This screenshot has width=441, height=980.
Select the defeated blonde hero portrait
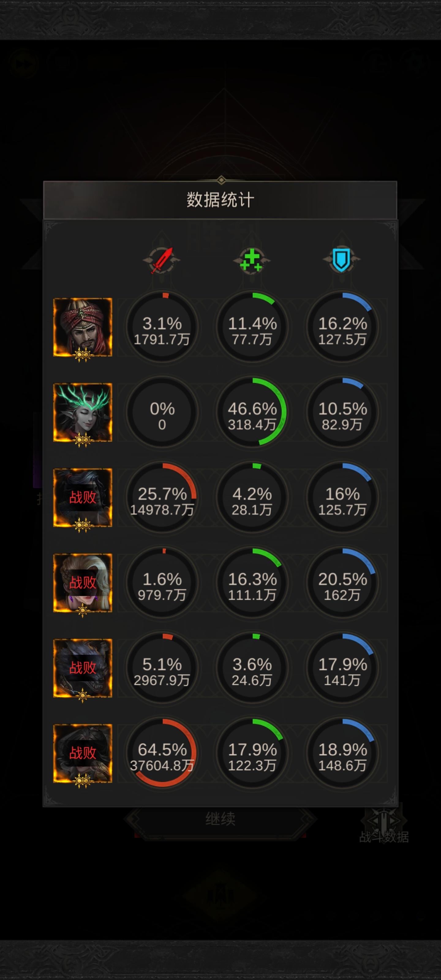tap(83, 583)
